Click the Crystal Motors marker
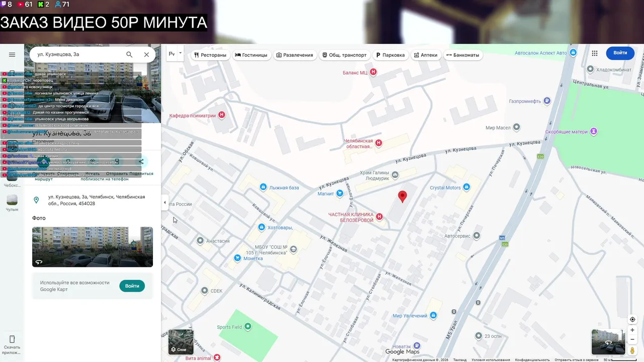644x362 pixels. (x=466, y=188)
